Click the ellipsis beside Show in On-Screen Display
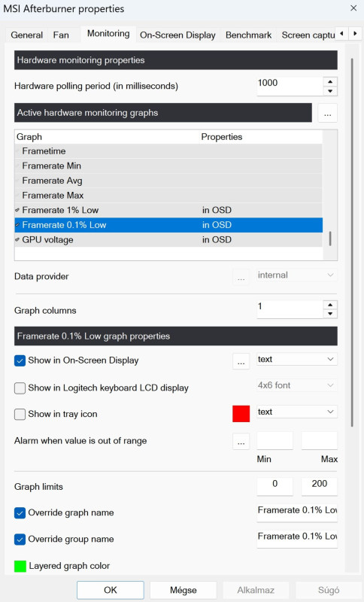 pyautogui.click(x=241, y=362)
